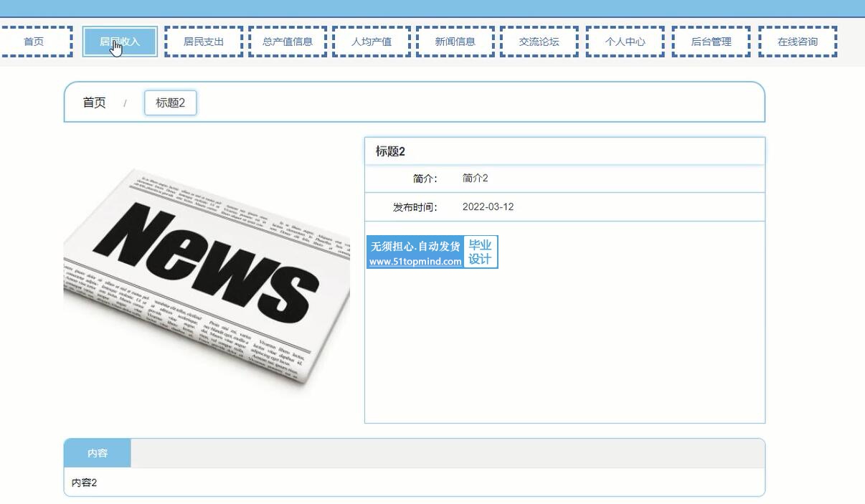Select the 居民收入 menu item
This screenshot has width=865, height=504.
120,42
